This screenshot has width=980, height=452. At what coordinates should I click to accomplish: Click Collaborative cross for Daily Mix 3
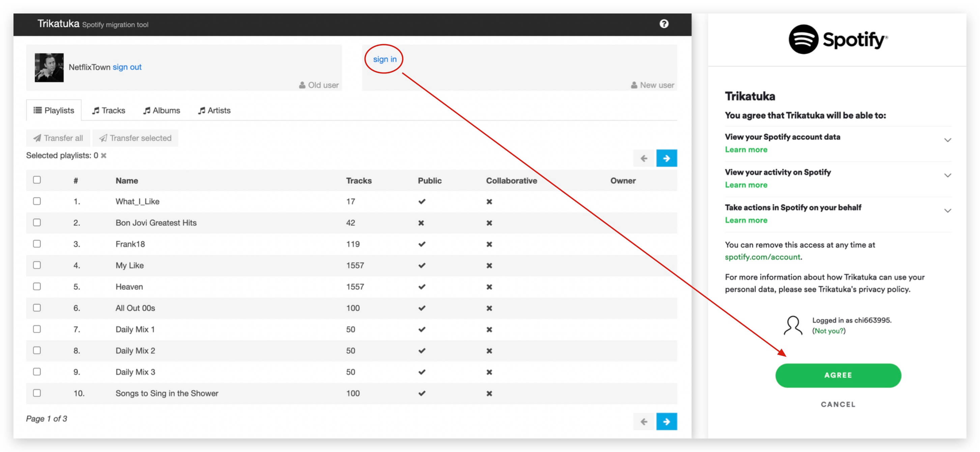489,372
